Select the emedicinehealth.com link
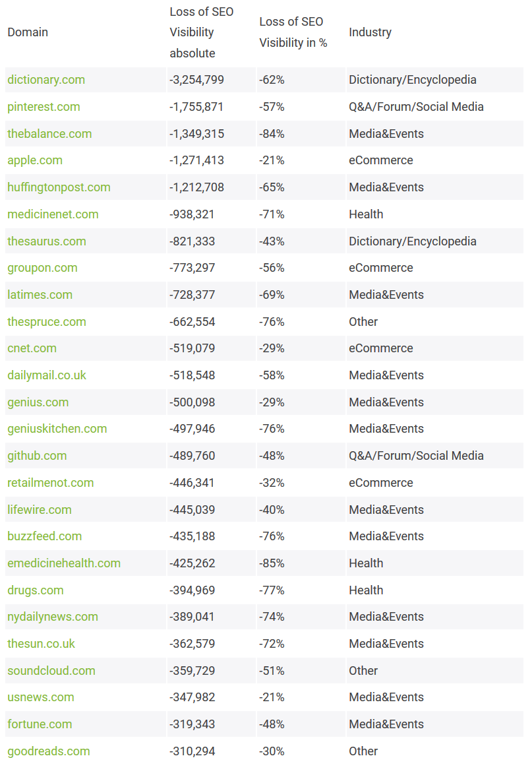The height and width of the screenshot is (783, 532). click(x=64, y=563)
